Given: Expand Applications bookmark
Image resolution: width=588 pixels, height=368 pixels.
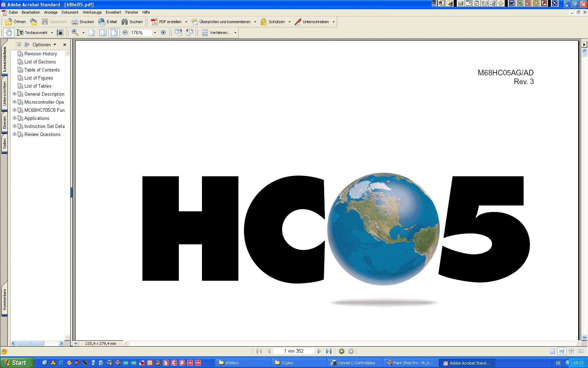Looking at the screenshot, I should coord(14,118).
